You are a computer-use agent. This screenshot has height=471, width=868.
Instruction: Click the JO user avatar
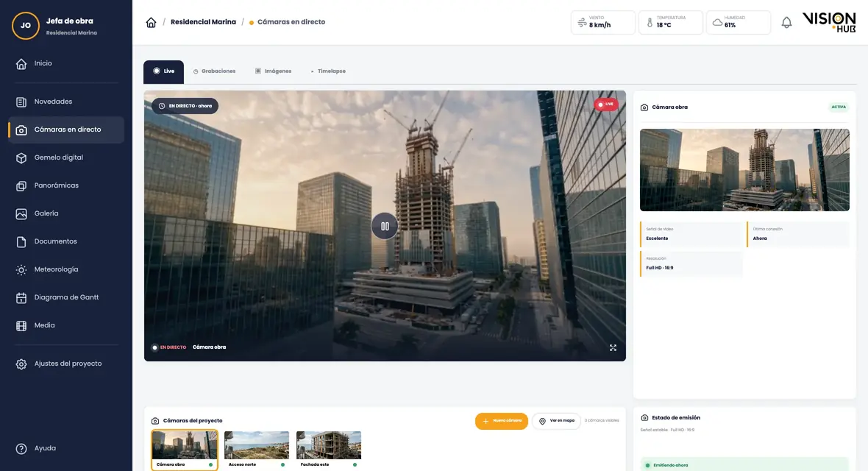(26, 26)
